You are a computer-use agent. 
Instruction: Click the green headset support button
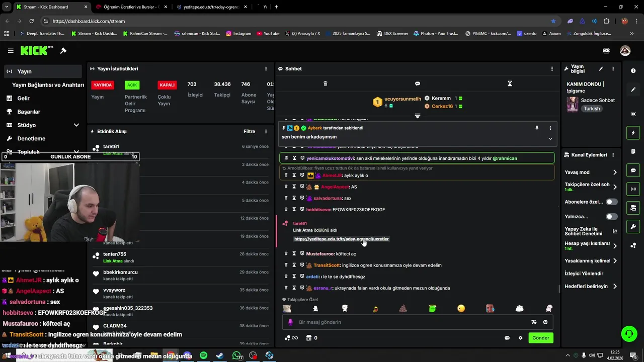coord(628,333)
